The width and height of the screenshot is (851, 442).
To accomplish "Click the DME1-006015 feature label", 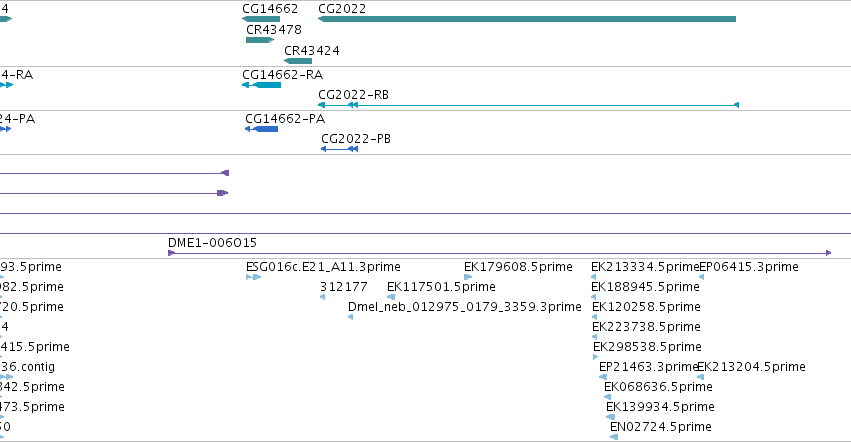I will [212, 243].
